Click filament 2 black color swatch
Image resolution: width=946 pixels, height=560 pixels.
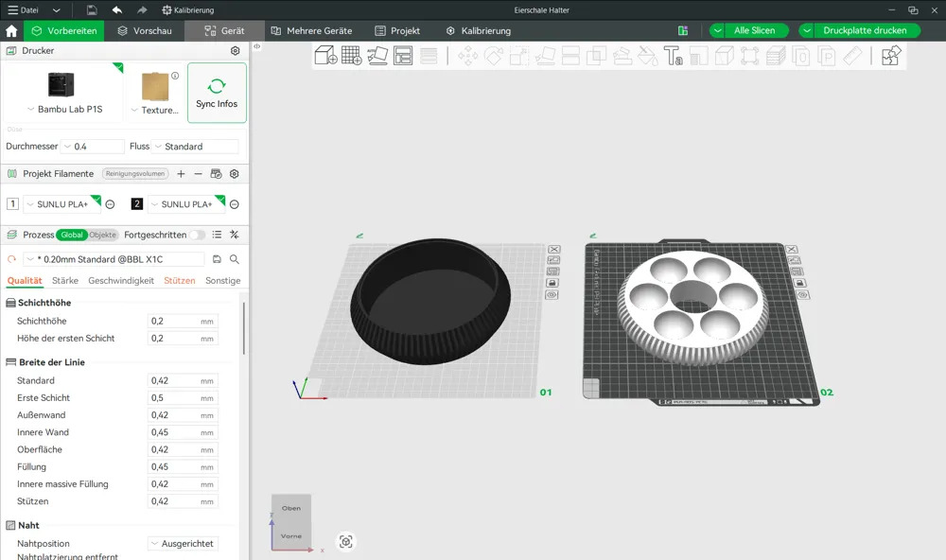[x=137, y=204]
